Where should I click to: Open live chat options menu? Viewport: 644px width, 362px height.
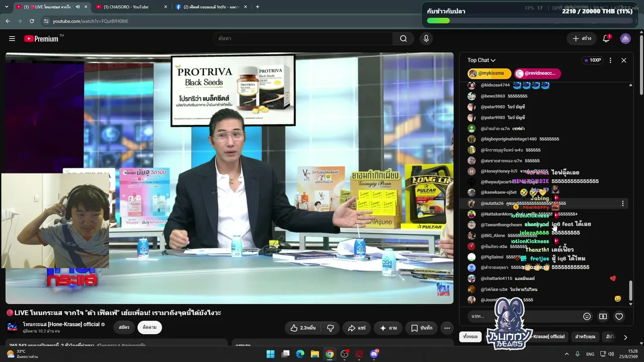(610, 60)
